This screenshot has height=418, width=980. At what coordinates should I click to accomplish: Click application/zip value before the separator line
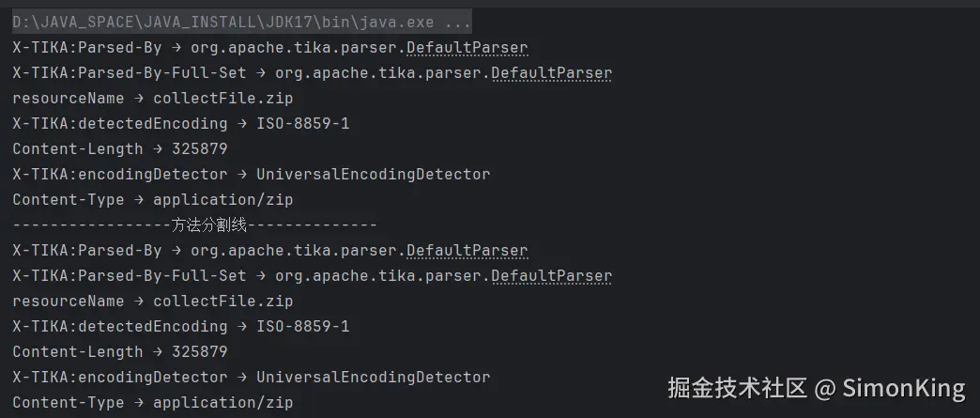(x=222, y=199)
